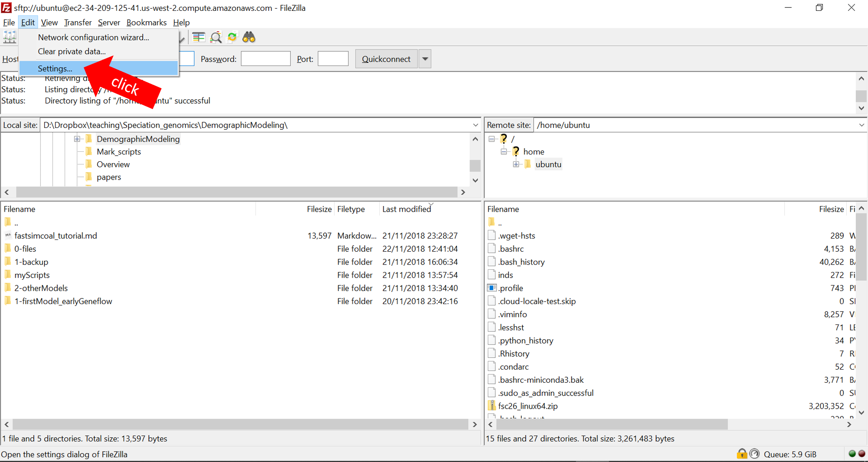The width and height of the screenshot is (868, 462).
Task: Sort local files by Filesize header
Action: tap(295, 209)
